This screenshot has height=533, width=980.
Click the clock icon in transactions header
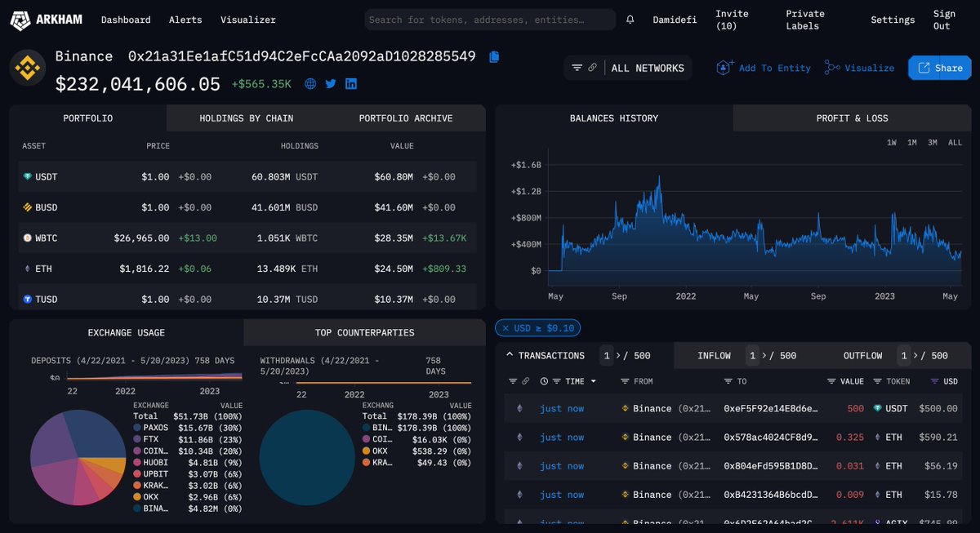click(544, 381)
